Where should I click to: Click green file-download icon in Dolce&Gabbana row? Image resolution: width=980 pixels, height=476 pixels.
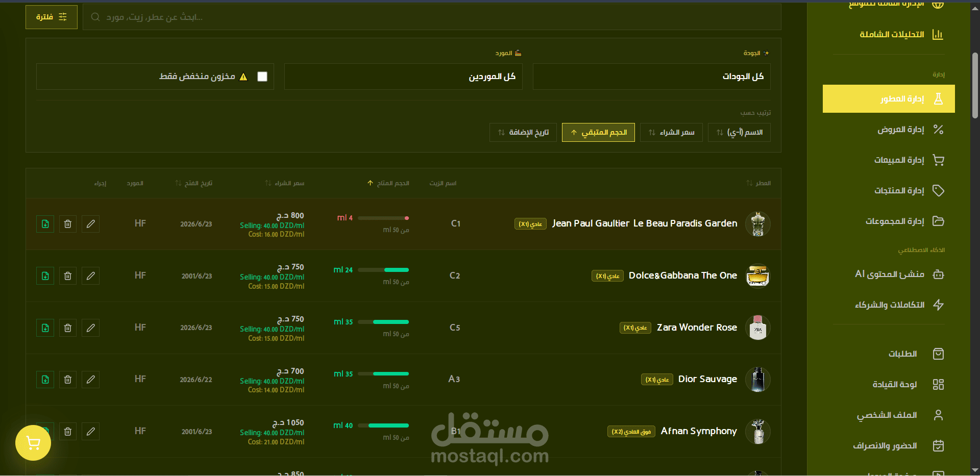[45, 276]
